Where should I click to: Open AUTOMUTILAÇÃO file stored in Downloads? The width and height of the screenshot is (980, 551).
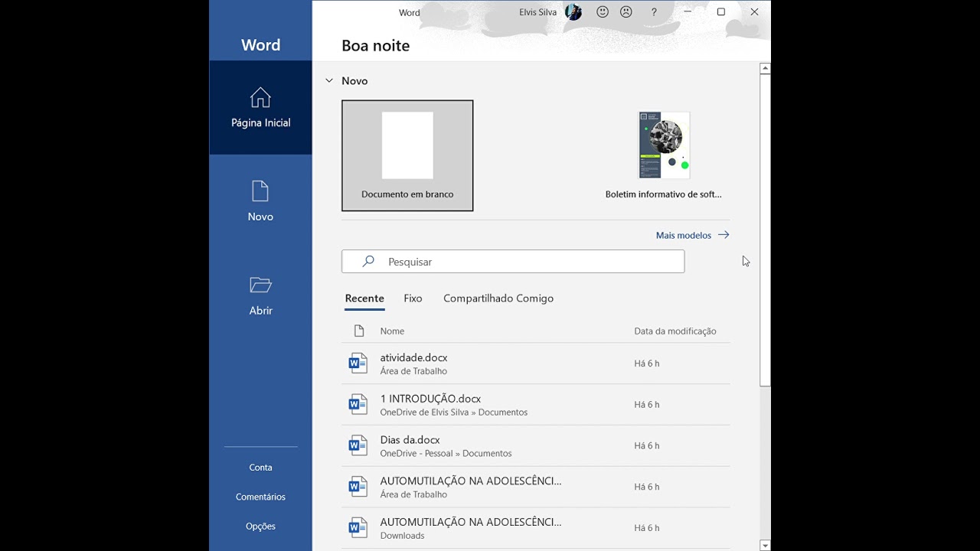point(535,527)
